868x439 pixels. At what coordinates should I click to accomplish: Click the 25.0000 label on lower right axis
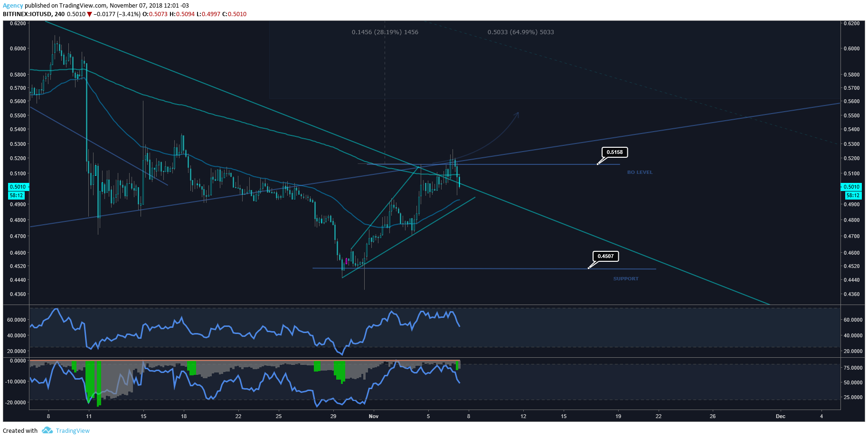click(853, 397)
